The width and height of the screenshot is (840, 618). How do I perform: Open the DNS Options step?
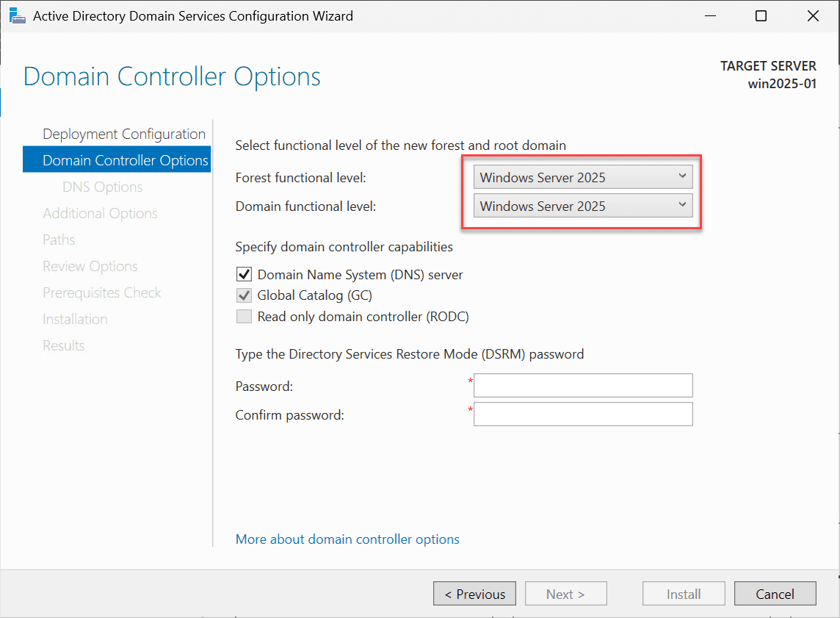102,187
